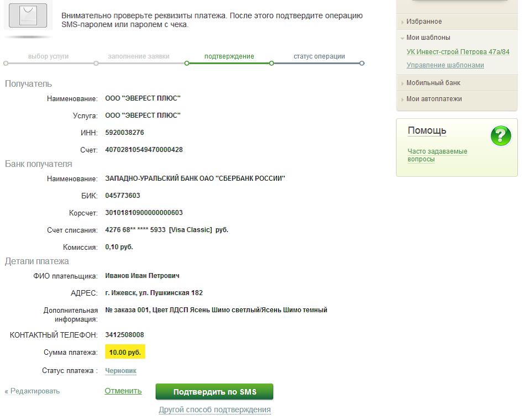Screen dimensions: 524x420
Task: Choose Другой способ подтверждения
Action: (x=214, y=410)
